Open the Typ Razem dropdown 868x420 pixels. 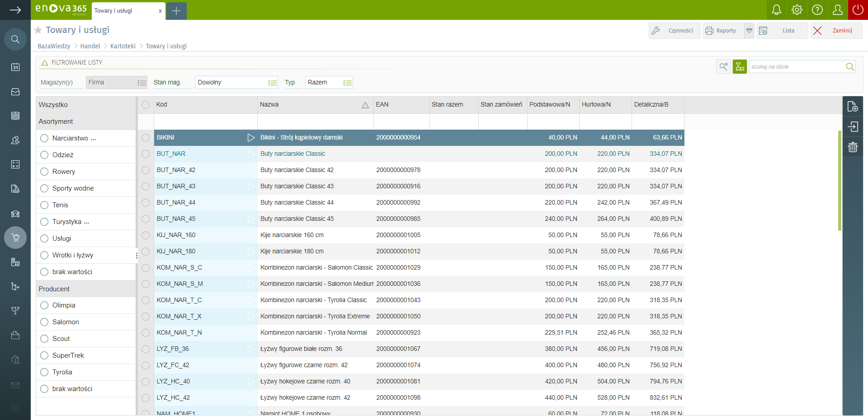click(x=347, y=83)
